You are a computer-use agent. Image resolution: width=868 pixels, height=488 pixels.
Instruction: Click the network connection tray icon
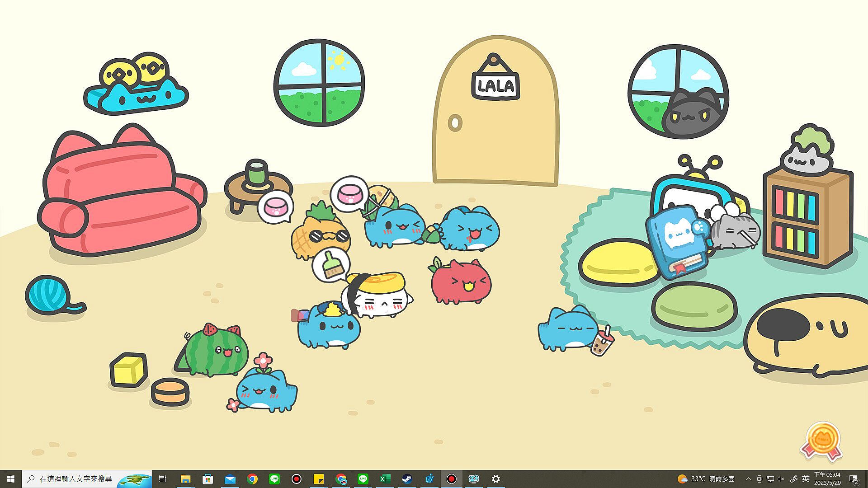770,479
